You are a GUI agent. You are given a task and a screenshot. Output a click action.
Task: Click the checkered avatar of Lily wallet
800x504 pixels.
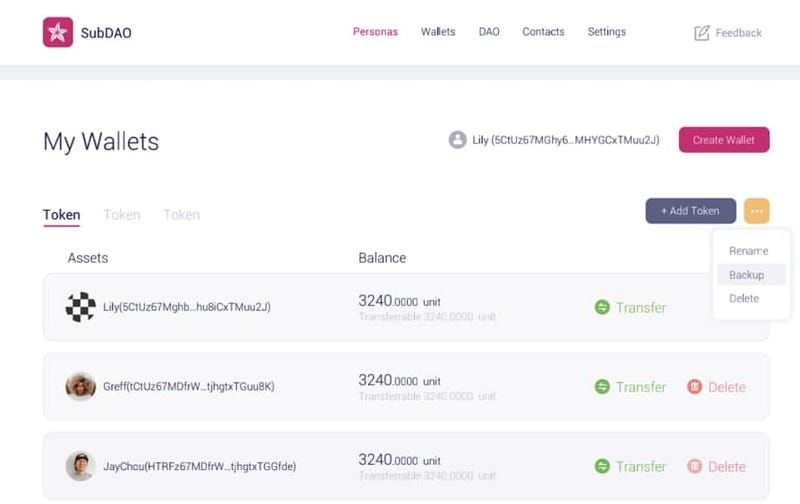point(81,307)
